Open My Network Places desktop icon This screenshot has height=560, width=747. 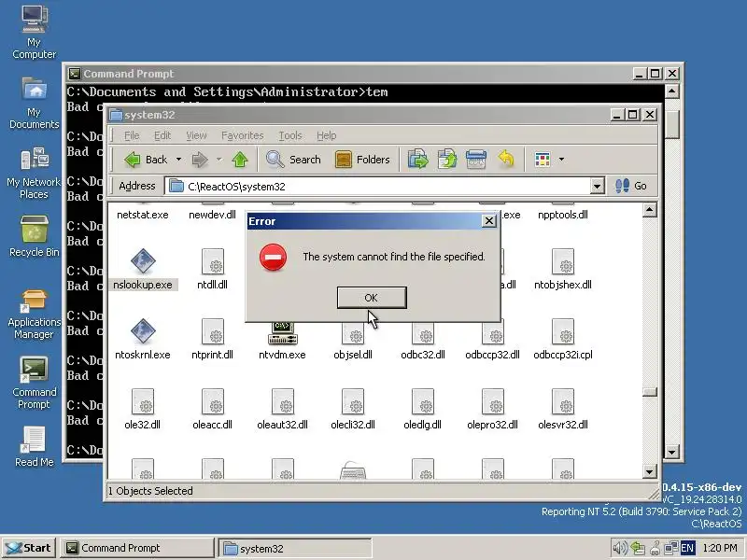coord(35,174)
